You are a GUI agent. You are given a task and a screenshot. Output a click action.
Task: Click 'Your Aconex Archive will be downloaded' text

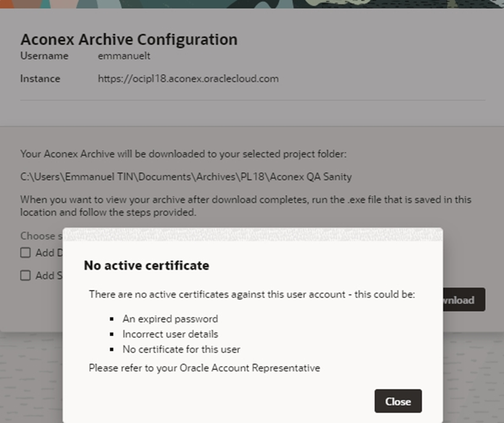(x=184, y=154)
